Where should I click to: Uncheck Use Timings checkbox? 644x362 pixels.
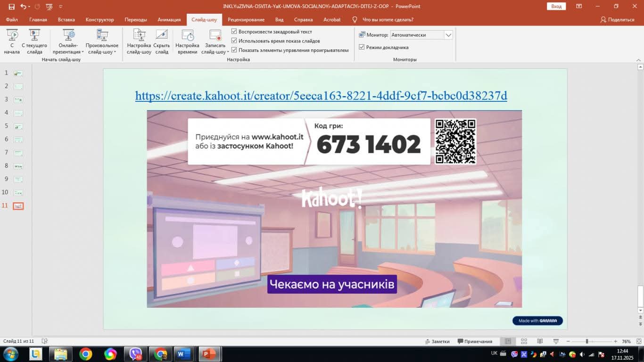point(234,41)
